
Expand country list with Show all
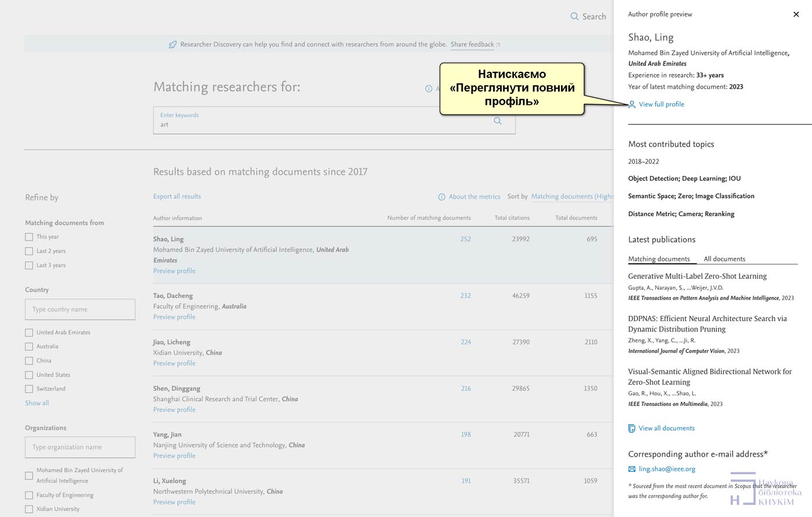coord(37,403)
